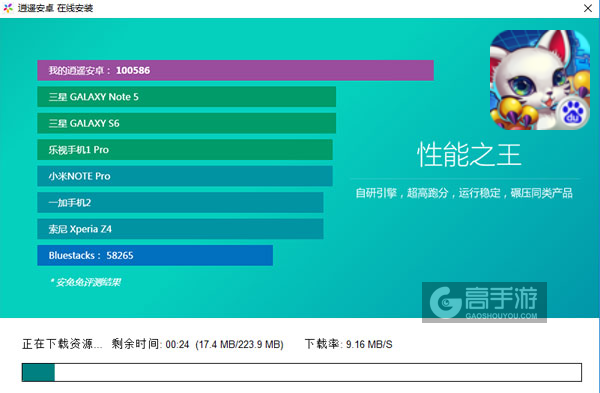The height and width of the screenshot is (393, 600).
Task: Click the 17.4 MB/223.9 MB size text
Action: pyautogui.click(x=240, y=344)
